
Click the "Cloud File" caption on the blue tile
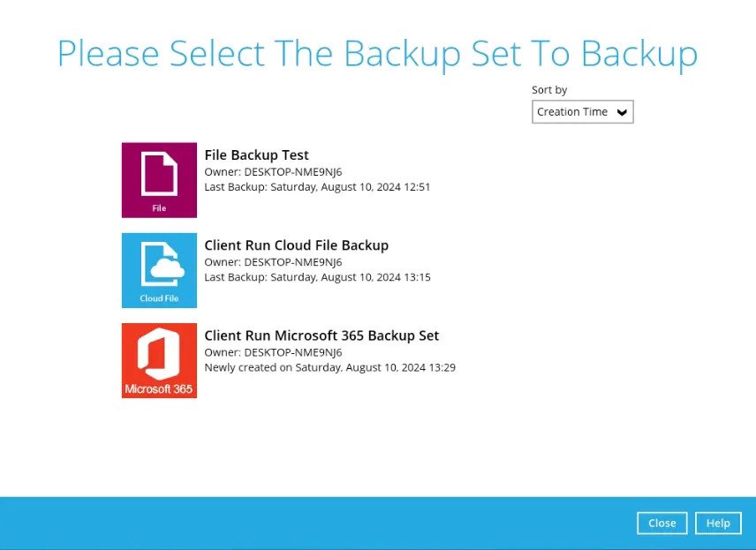coord(159,298)
